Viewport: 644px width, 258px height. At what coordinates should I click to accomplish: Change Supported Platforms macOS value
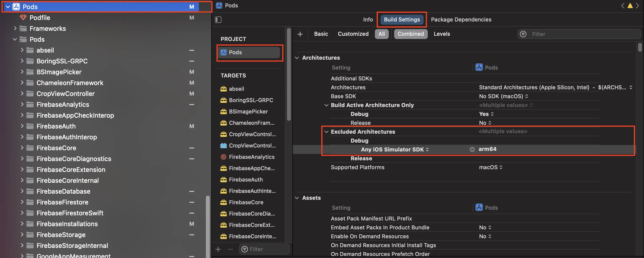tap(491, 167)
